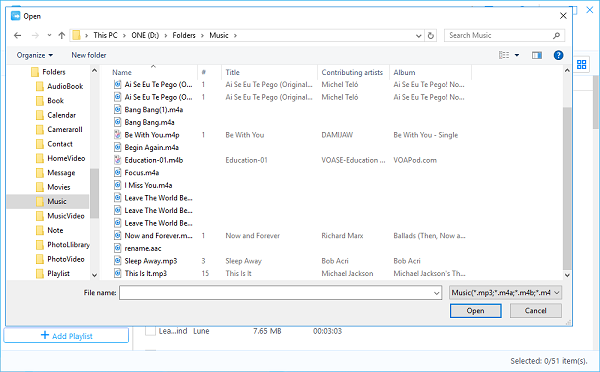Go back with the back arrow
This screenshot has width=600, height=372.
pyautogui.click(x=18, y=36)
